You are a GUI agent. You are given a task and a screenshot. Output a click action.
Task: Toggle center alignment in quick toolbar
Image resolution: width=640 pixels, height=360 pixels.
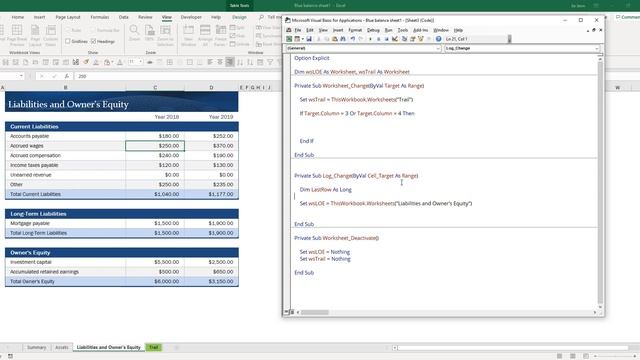click(220, 62)
